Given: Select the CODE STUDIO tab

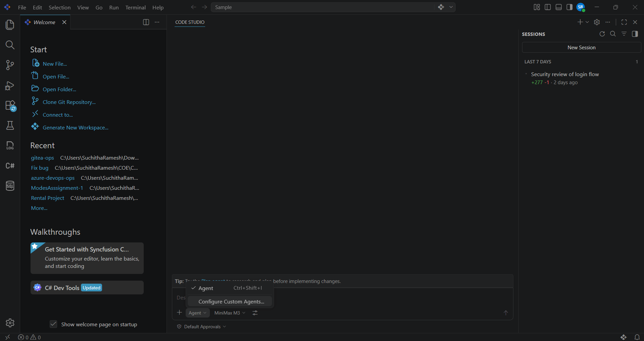Looking at the screenshot, I should 190,22.
